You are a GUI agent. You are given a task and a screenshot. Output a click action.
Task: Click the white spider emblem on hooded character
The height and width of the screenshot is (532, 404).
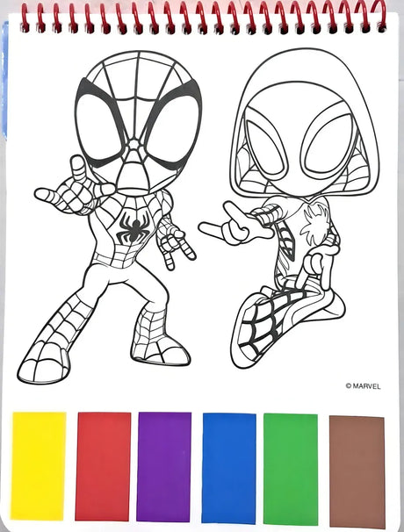pos(315,224)
